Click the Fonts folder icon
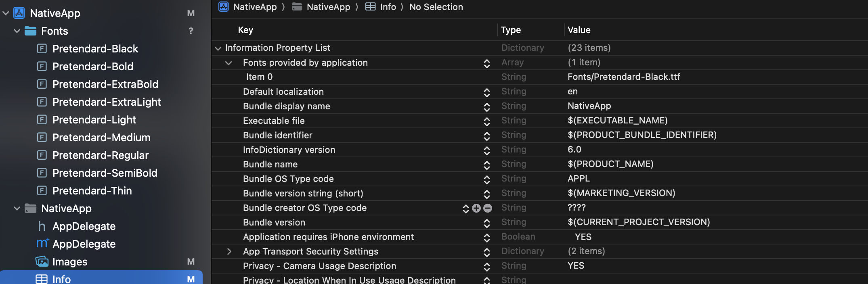 click(x=30, y=31)
